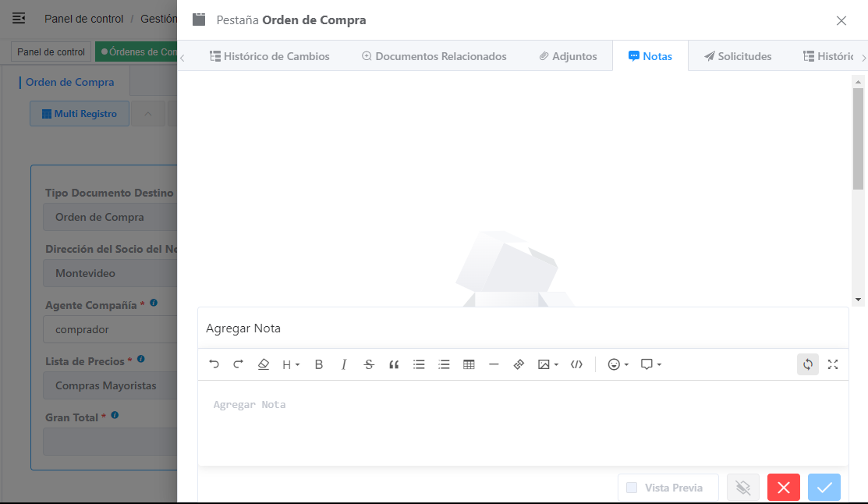The width and height of the screenshot is (868, 504).
Task: Insert a table into the note
Action: coord(469,364)
